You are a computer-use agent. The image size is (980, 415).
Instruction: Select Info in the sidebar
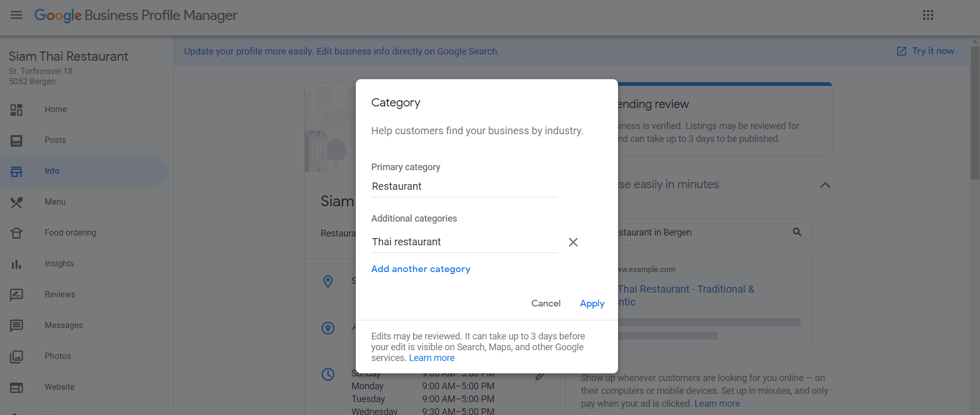tap(83, 171)
